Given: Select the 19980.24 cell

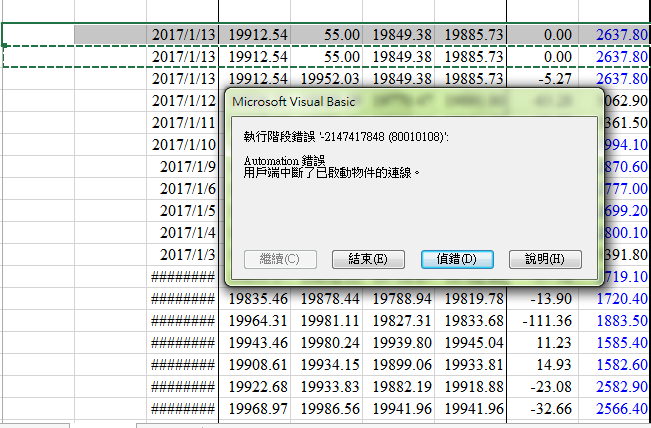Looking at the screenshot, I should (x=326, y=342).
